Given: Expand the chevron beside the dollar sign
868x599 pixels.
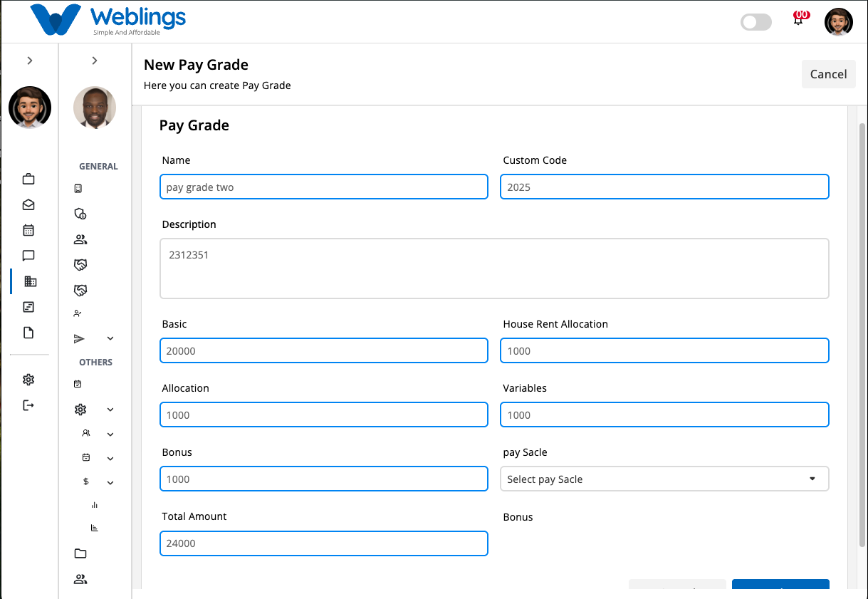Looking at the screenshot, I should point(110,482).
